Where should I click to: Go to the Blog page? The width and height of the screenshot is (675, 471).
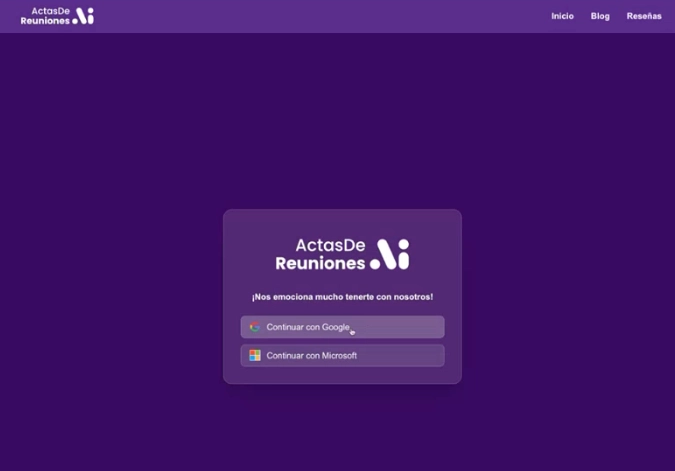[x=600, y=16]
